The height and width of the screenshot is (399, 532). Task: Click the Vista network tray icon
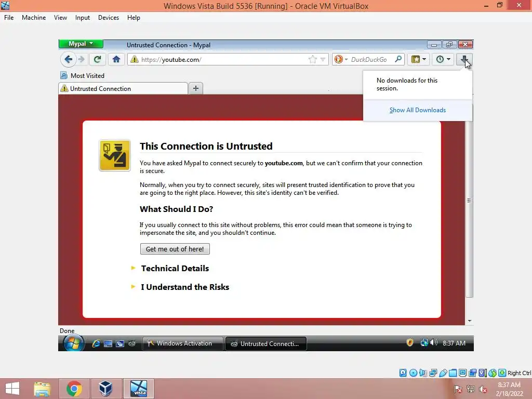424,343
